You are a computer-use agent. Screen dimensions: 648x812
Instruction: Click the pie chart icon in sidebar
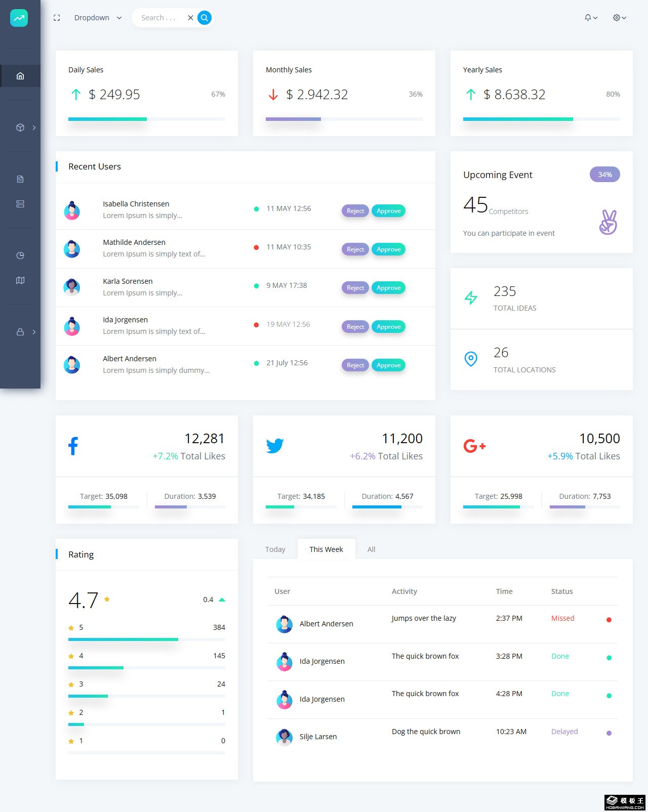point(20,255)
